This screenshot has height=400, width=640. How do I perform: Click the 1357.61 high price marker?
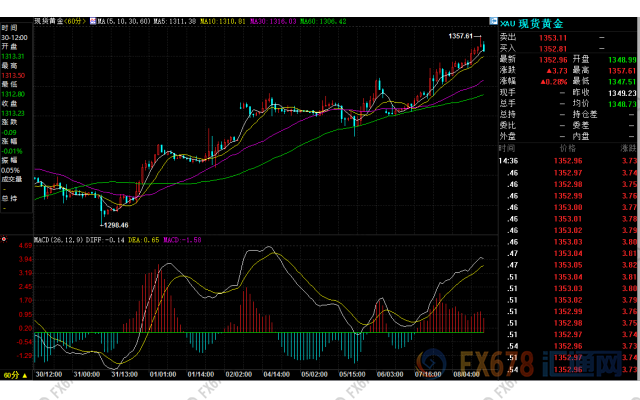click(x=463, y=36)
